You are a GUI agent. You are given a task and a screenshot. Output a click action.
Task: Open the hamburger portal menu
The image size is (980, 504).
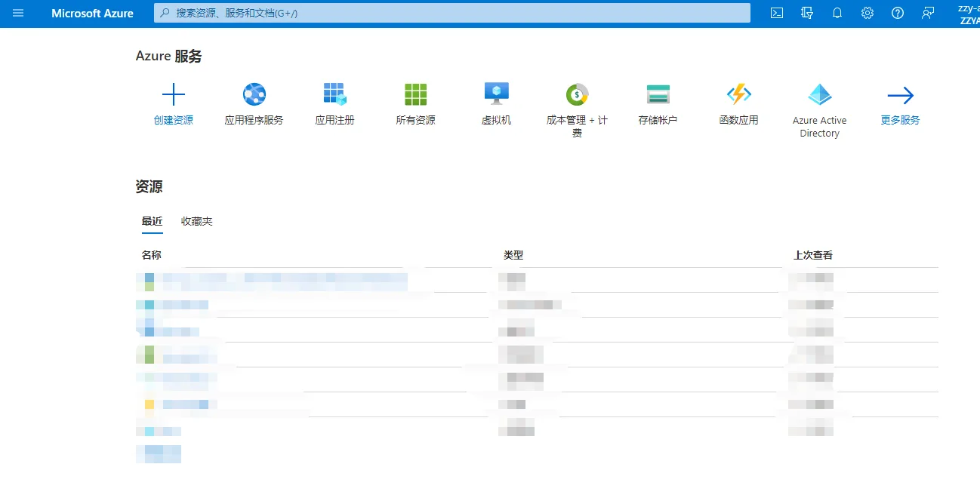point(18,13)
